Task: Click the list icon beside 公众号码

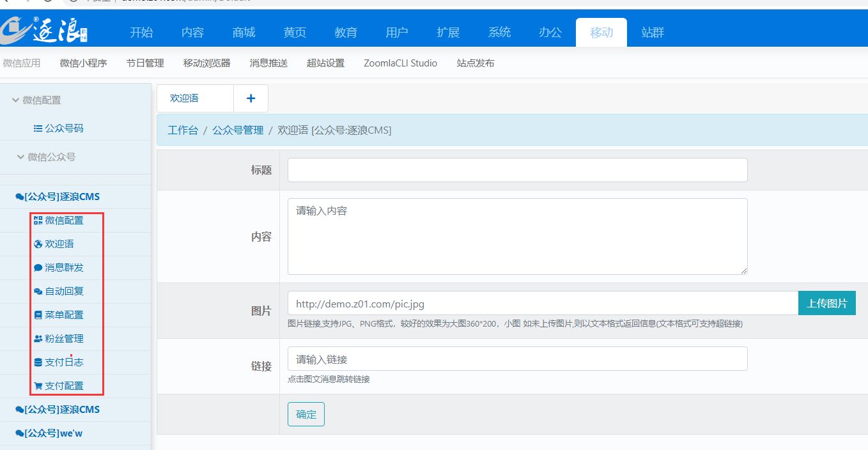Action: (x=38, y=128)
